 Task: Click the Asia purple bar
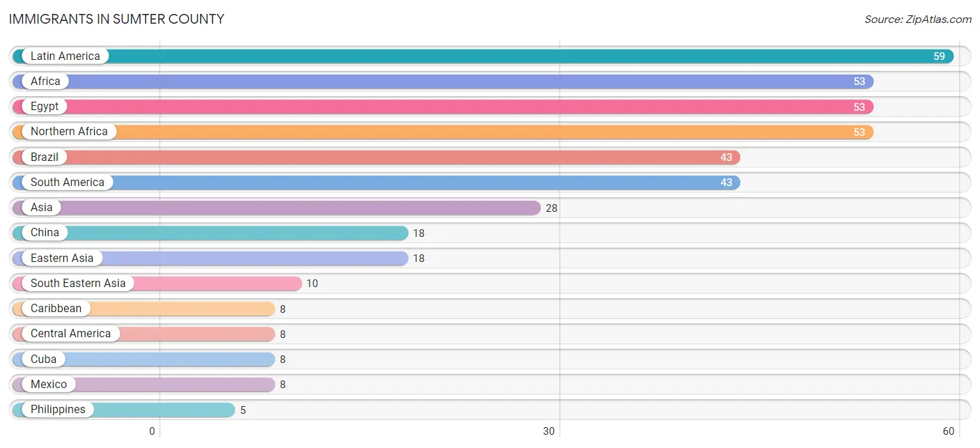[277, 208]
